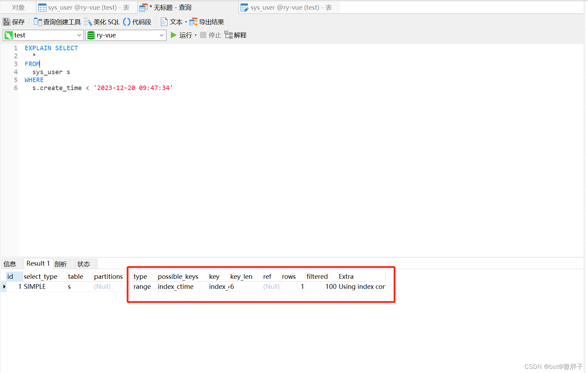Click the test connection icon

[x=9, y=35]
